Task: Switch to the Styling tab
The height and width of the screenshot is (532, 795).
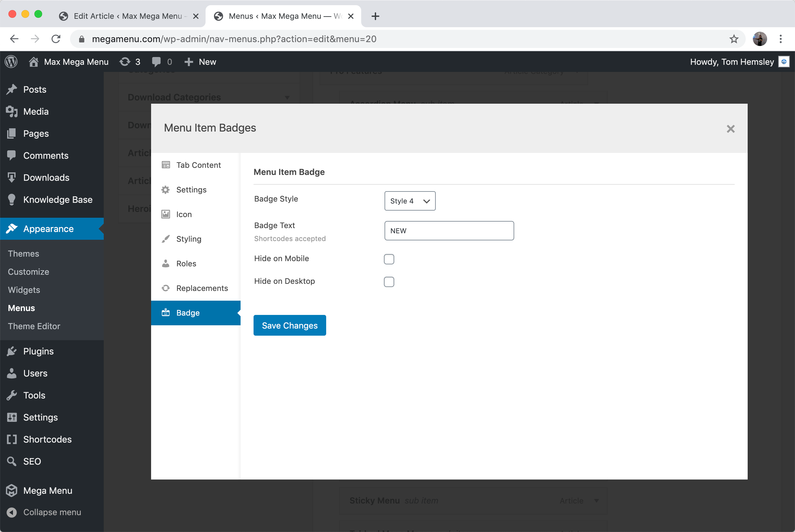Action: coord(188,239)
